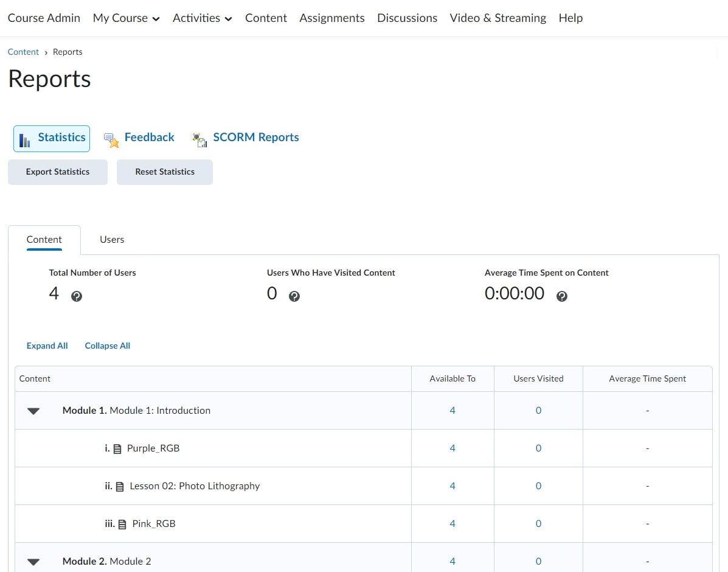Click the Pink_RGB document icon
728x572 pixels.
[122, 525]
